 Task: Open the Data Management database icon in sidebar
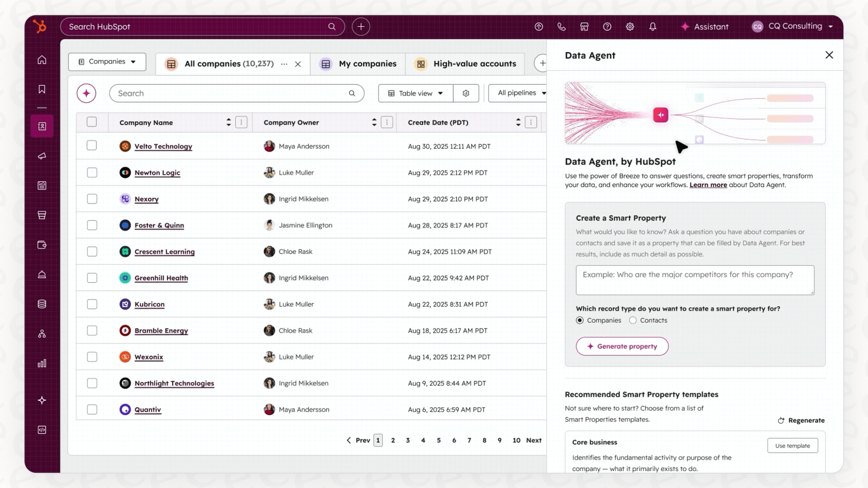click(x=42, y=304)
